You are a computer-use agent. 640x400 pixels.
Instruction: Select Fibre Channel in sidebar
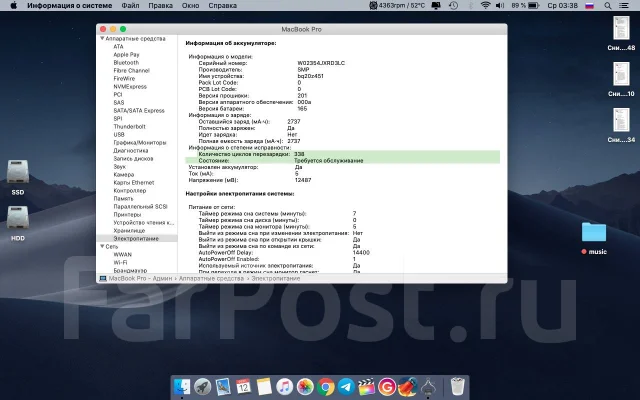[131, 70]
